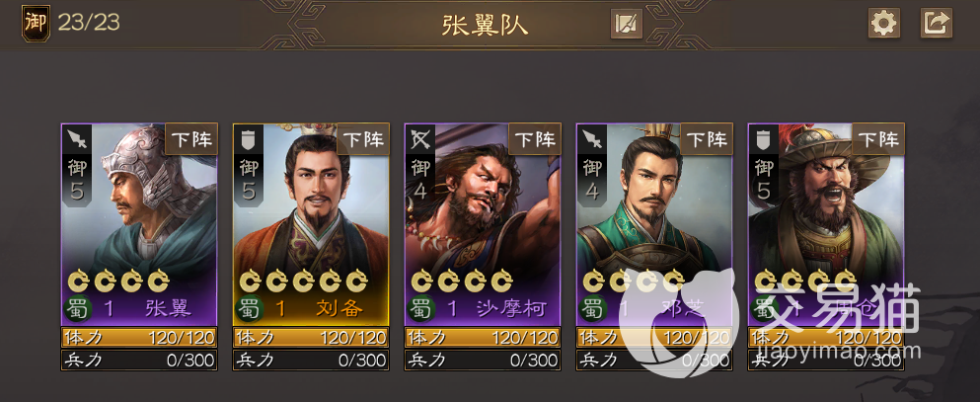980x402 pixels.
Task: Click the 张翼队 team title
Action: click(485, 25)
